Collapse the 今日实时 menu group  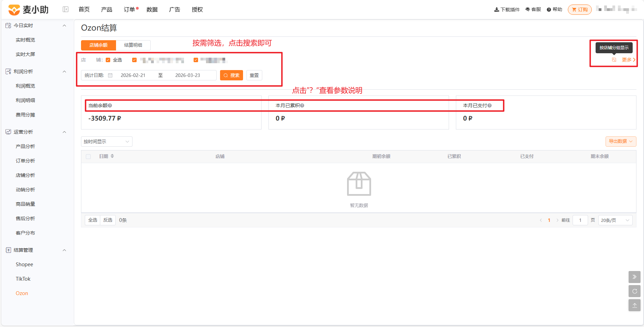coord(64,25)
